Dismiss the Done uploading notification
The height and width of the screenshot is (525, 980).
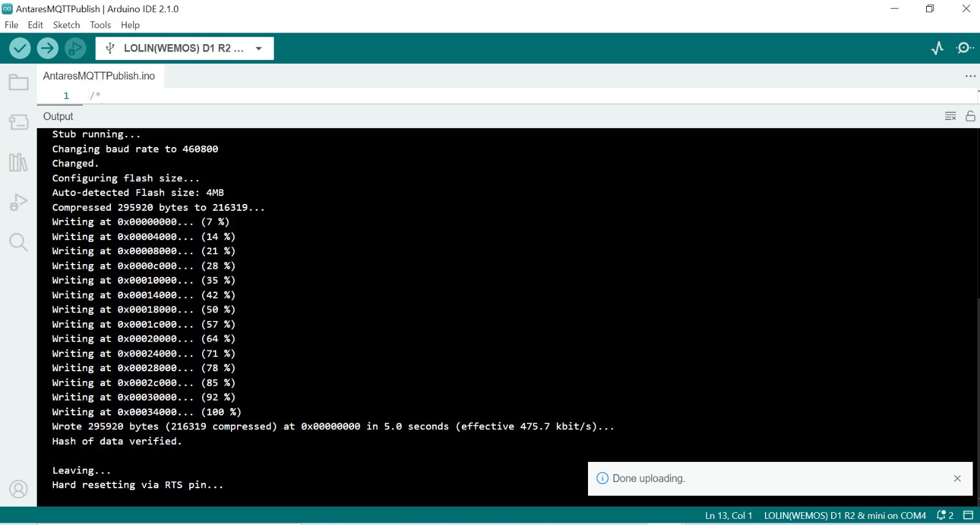point(957,478)
